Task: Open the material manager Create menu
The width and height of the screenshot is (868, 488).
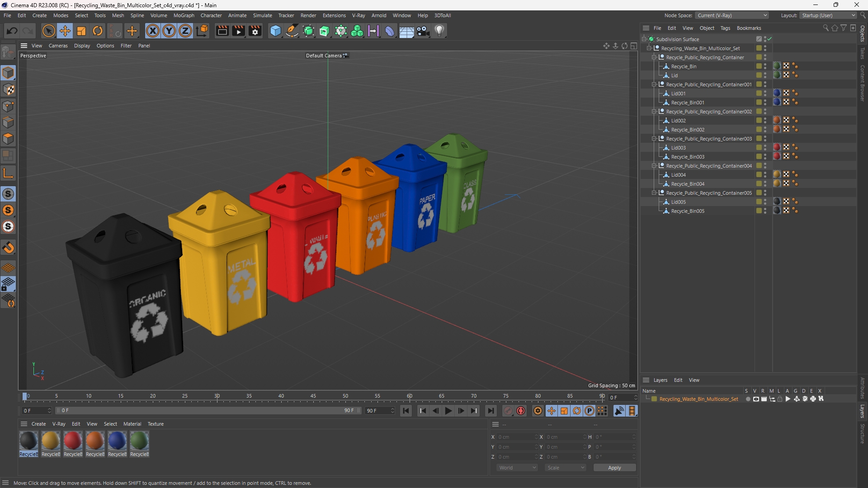Action: tap(38, 424)
